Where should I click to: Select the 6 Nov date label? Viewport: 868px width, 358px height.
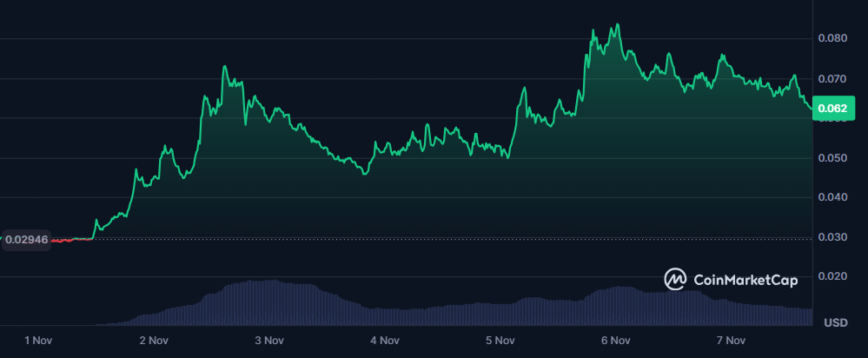[x=615, y=340]
